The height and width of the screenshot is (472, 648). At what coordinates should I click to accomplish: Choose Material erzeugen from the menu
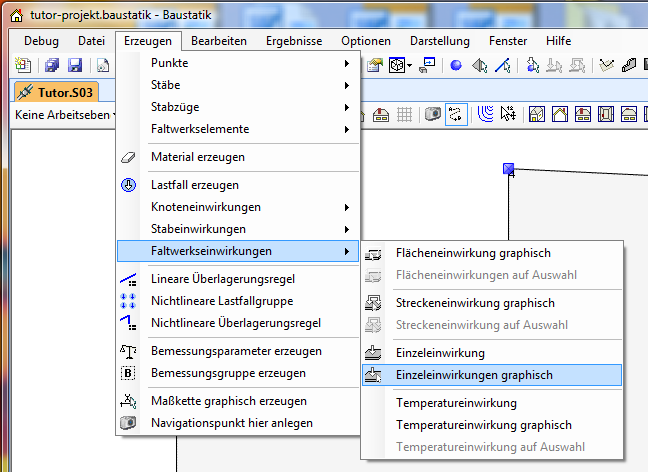click(238, 157)
